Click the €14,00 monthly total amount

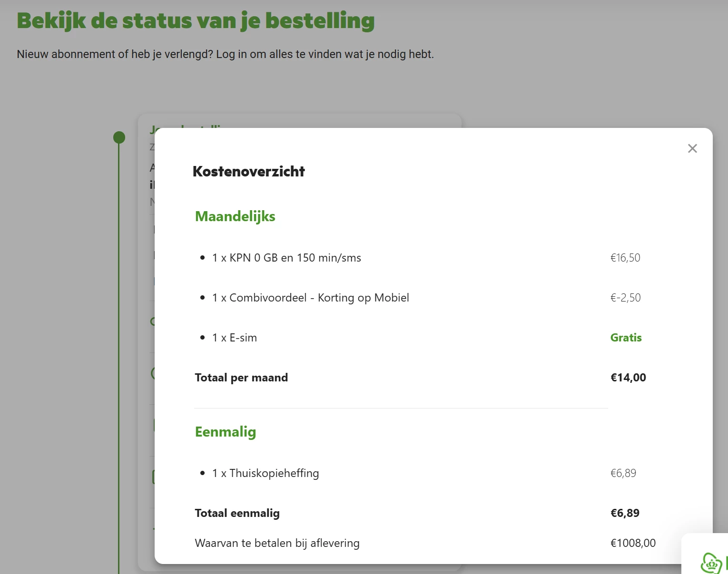[628, 378]
